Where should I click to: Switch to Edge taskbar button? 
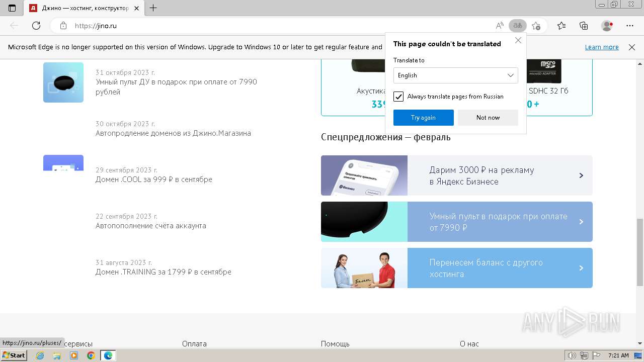click(x=108, y=355)
